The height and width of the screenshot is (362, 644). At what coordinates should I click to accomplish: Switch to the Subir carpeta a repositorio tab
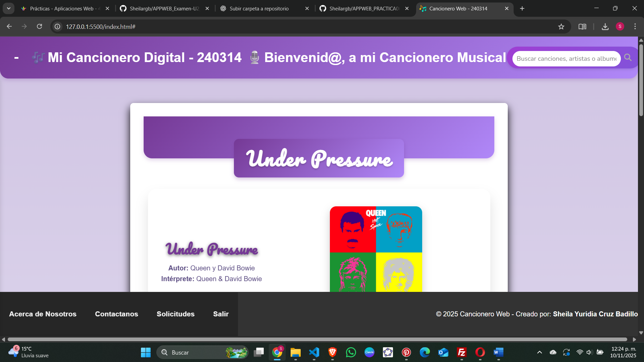coord(259,9)
